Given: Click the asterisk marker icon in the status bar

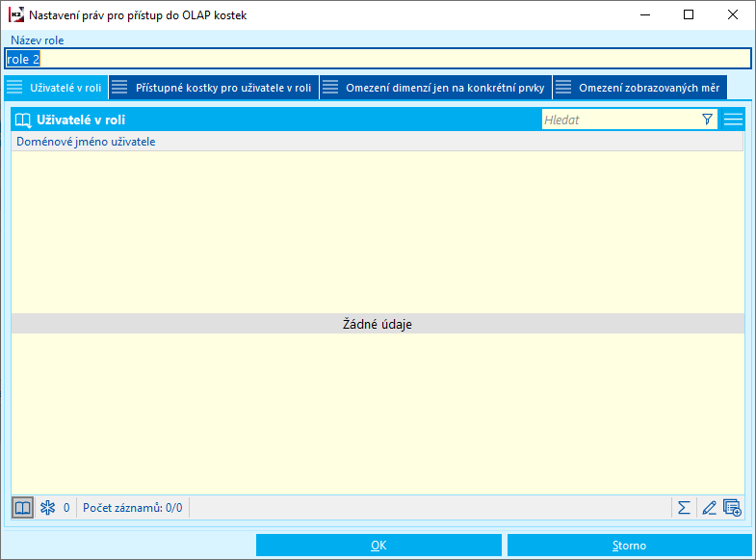Looking at the screenshot, I should (x=48, y=508).
